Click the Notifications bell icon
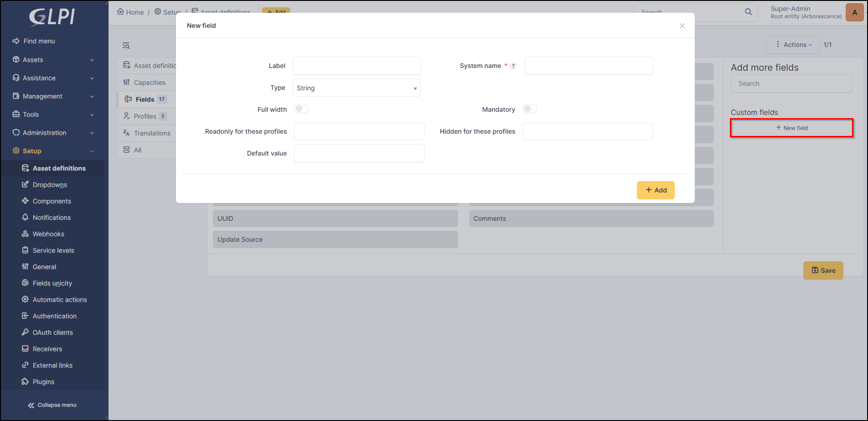The width and height of the screenshot is (868, 421). [x=26, y=218]
